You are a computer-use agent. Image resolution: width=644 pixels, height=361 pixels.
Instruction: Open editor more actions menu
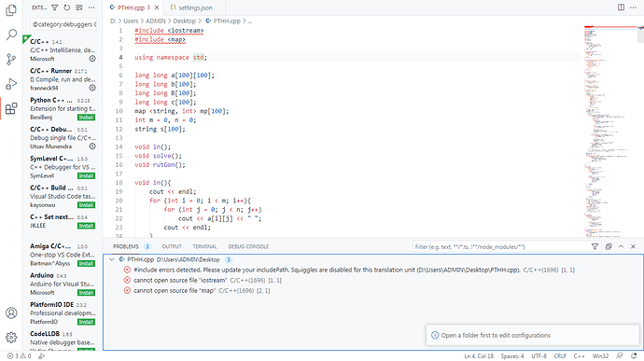coord(633,7)
